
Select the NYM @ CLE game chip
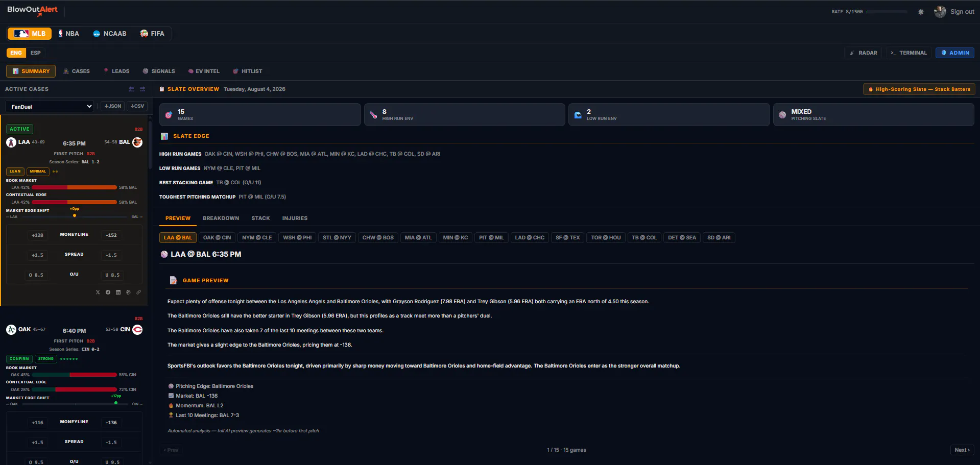pos(257,238)
